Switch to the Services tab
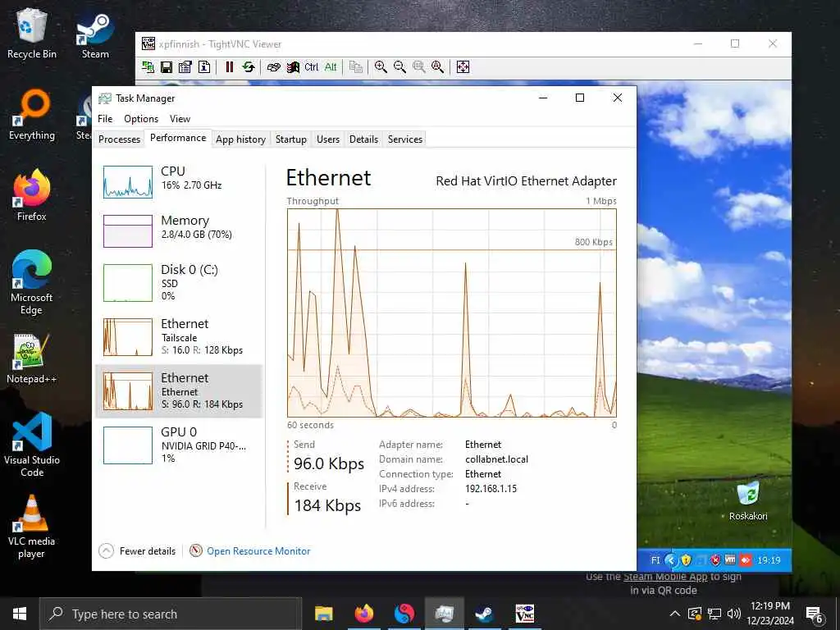The width and height of the screenshot is (840, 630). click(x=405, y=139)
